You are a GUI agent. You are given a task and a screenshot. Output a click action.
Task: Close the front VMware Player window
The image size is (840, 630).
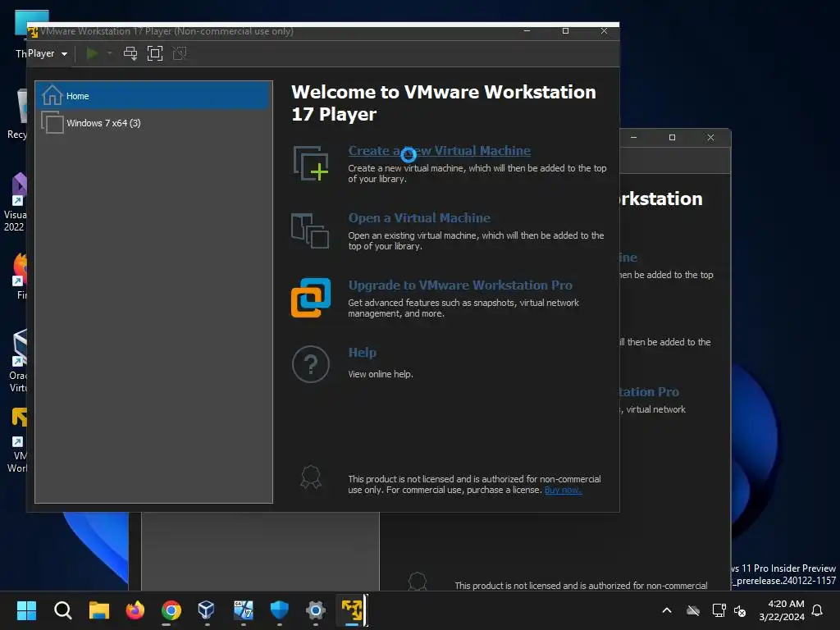[x=604, y=31]
